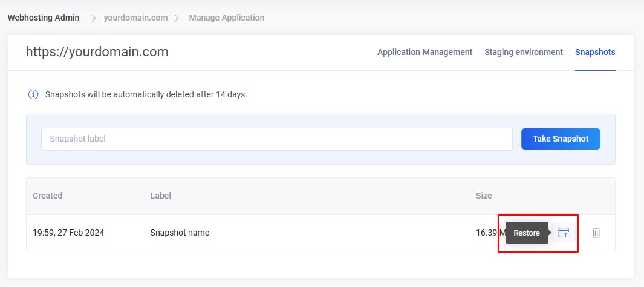
Task: Delete the snapshot using trash icon
Action: click(x=596, y=233)
